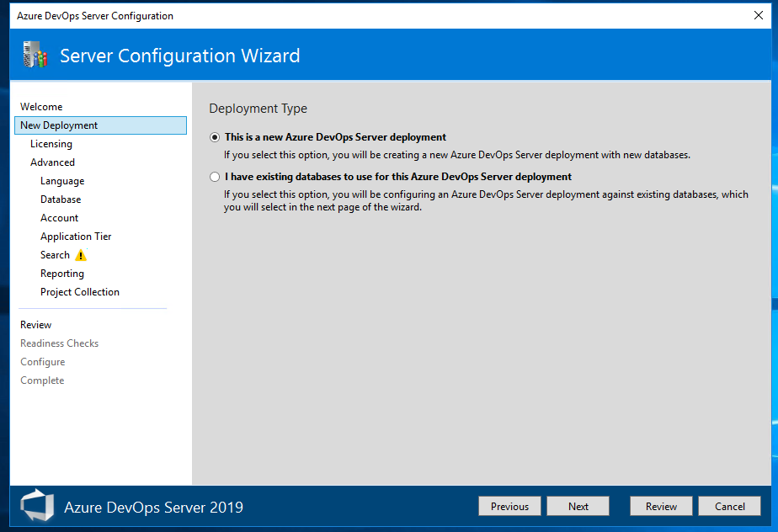
Task: Open the Licensing page
Action: [x=51, y=144]
